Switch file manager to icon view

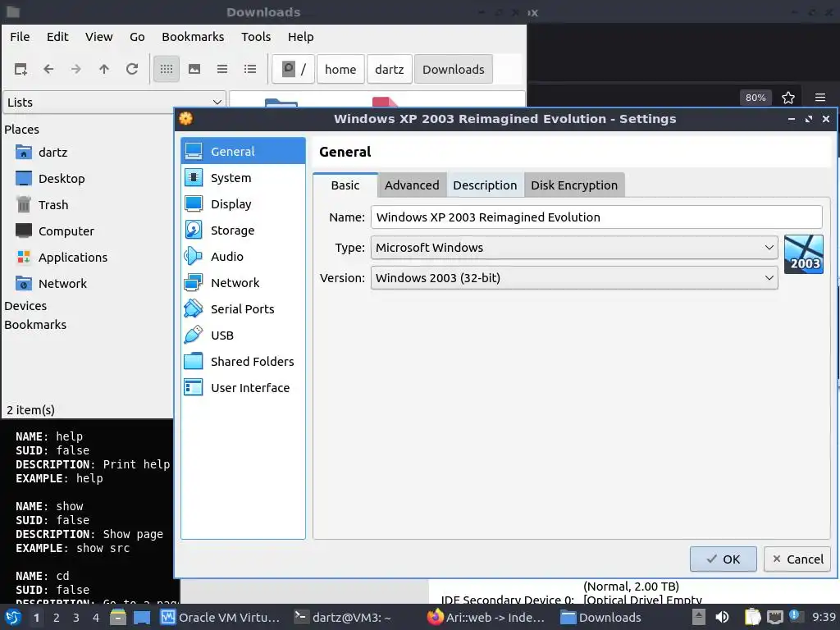click(x=167, y=69)
